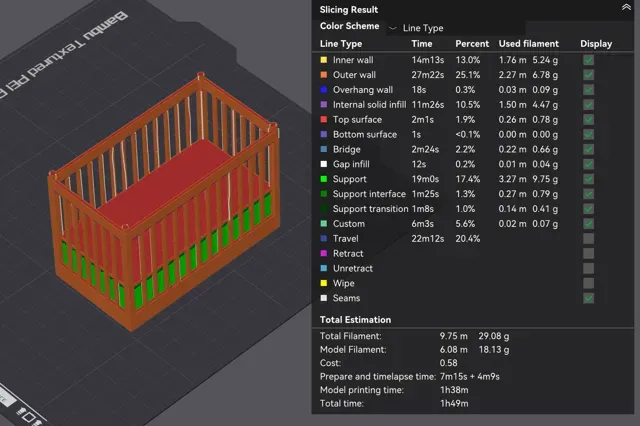This screenshot has width=640, height=426.
Task: Disable the Seams display checkbox
Action: 588,298
